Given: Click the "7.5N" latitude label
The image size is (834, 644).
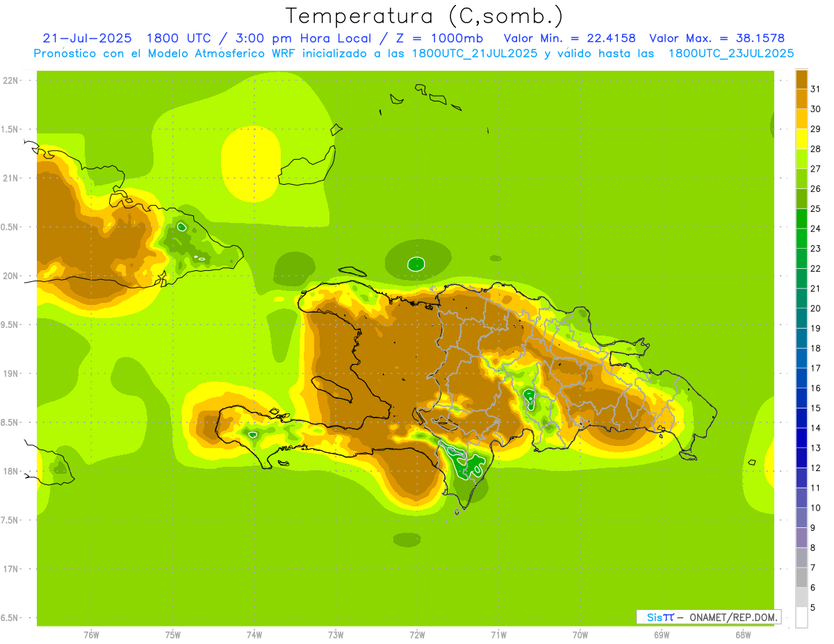Looking at the screenshot, I should point(10,520).
